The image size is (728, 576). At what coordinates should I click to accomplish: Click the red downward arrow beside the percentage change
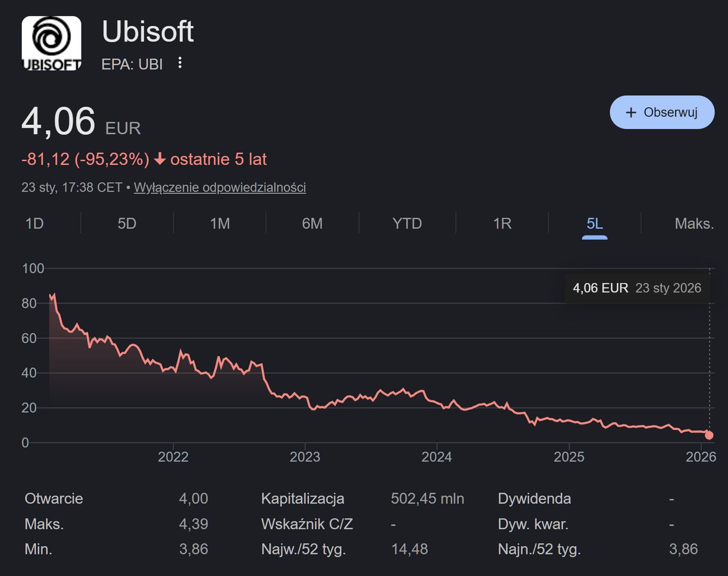pyautogui.click(x=159, y=159)
